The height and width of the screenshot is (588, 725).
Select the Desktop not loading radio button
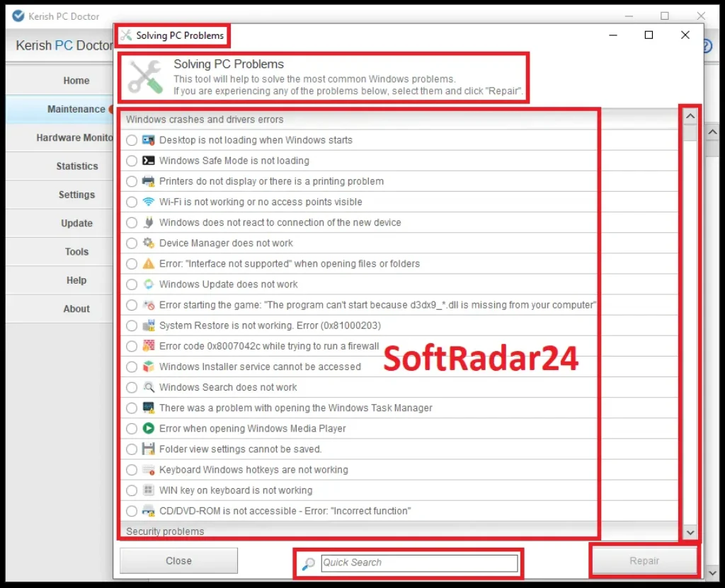tap(131, 140)
